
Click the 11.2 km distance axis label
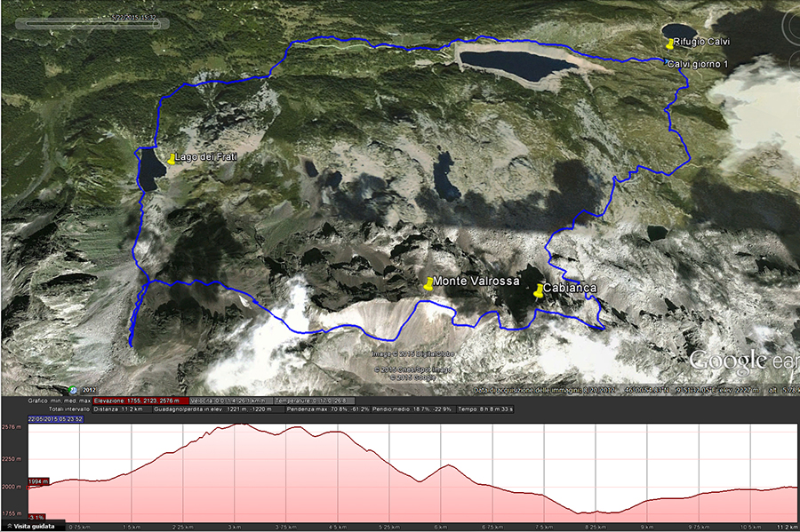(788, 527)
